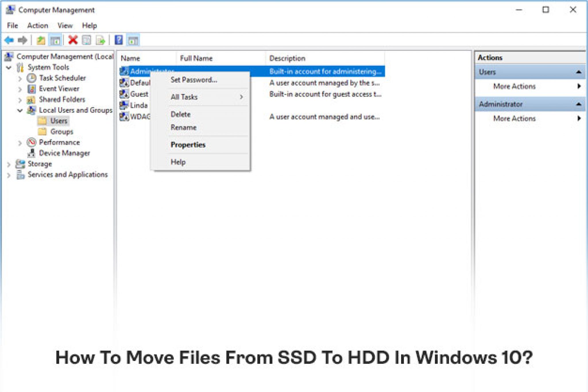Choose Help from the context menu

coord(200,162)
